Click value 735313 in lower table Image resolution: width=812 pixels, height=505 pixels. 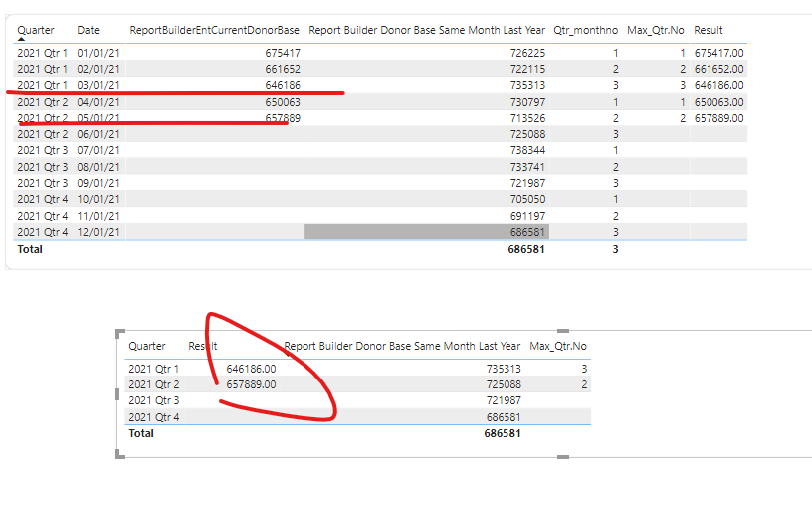[504, 369]
